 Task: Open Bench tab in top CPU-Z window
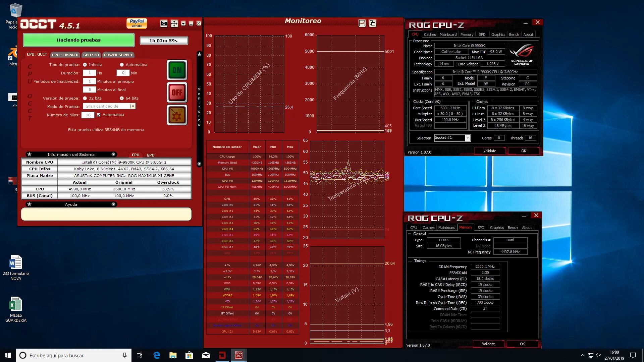(514, 35)
